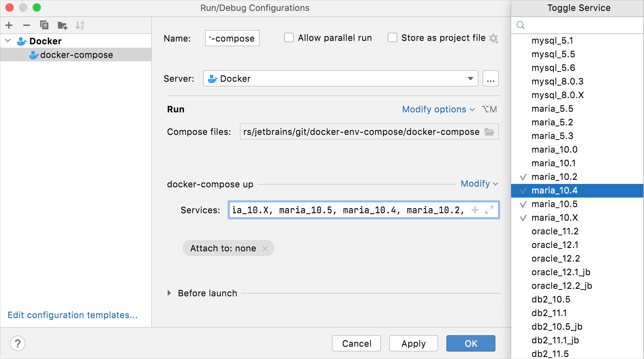Select maria_5.5 in service list
This screenshot has width=644, height=359.
[x=577, y=109]
